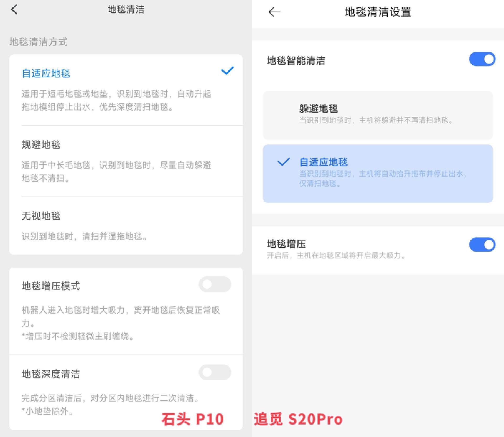The height and width of the screenshot is (437, 504).
Task: Turn off the 地毯增压 switch on S20Pro
Action: point(482,244)
